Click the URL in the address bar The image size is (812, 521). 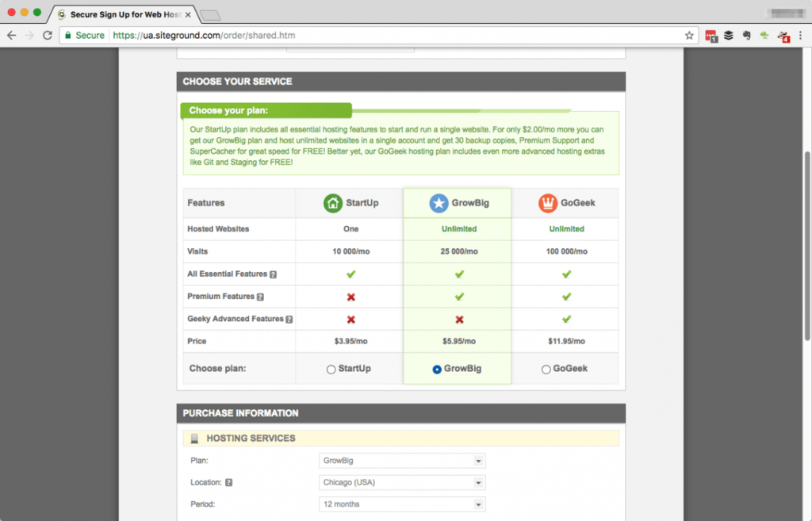tap(204, 35)
